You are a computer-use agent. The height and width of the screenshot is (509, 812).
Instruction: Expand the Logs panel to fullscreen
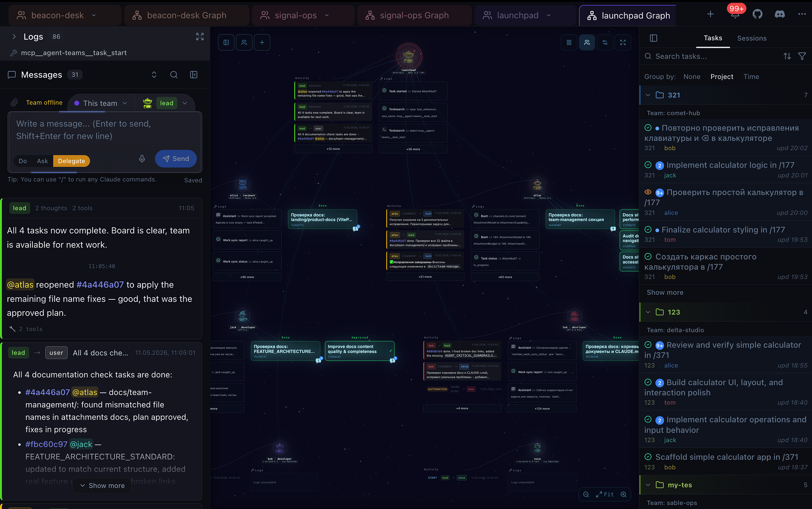pos(200,37)
